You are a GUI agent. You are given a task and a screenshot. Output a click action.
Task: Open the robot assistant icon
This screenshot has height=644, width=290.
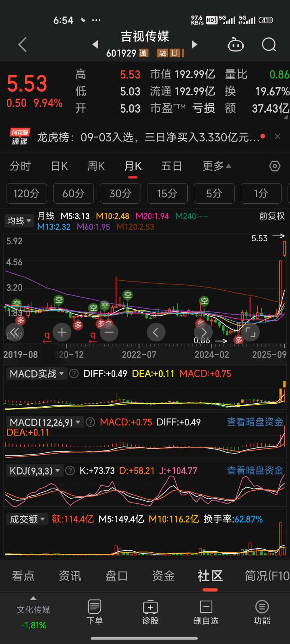point(236,44)
